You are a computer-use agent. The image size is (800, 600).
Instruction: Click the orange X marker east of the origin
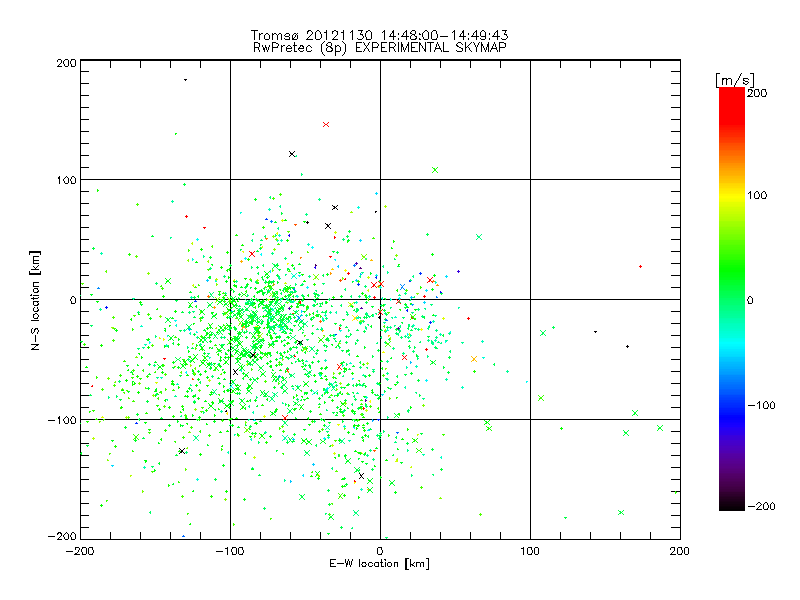474,359
